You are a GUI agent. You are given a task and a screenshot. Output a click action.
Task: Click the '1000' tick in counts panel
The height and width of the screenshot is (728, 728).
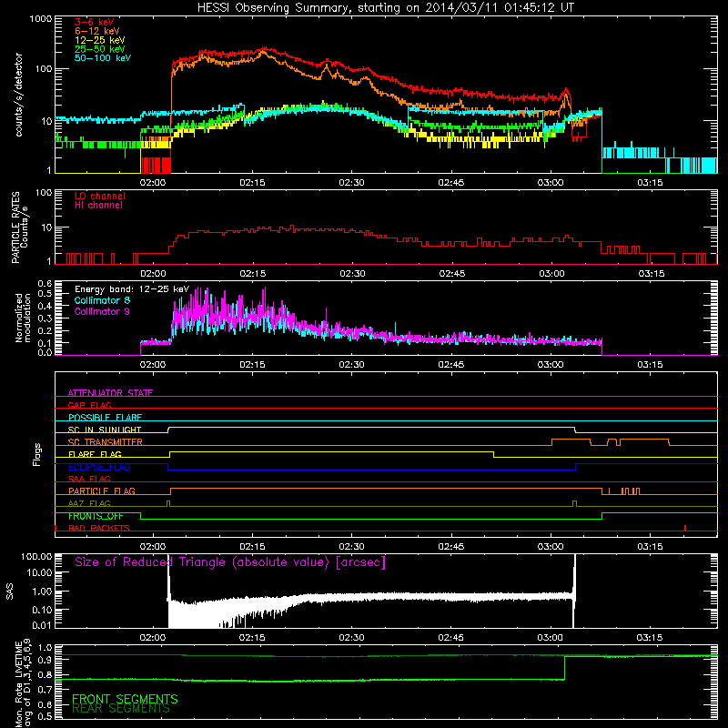(x=41, y=19)
